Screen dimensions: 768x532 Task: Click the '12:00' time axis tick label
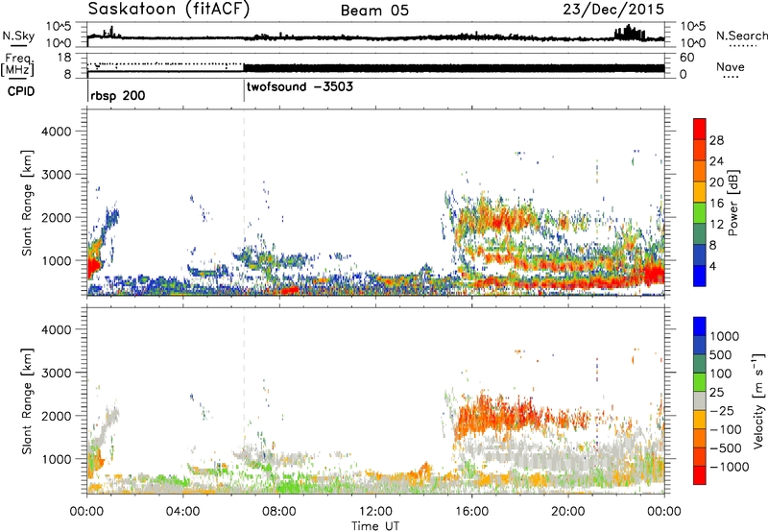[375, 512]
